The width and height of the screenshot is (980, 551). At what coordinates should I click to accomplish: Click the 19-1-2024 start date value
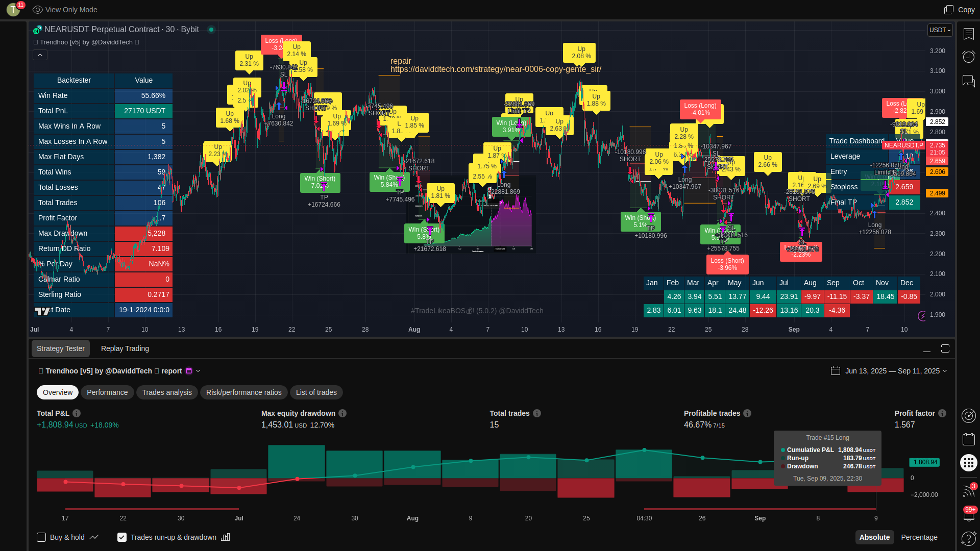144,310
